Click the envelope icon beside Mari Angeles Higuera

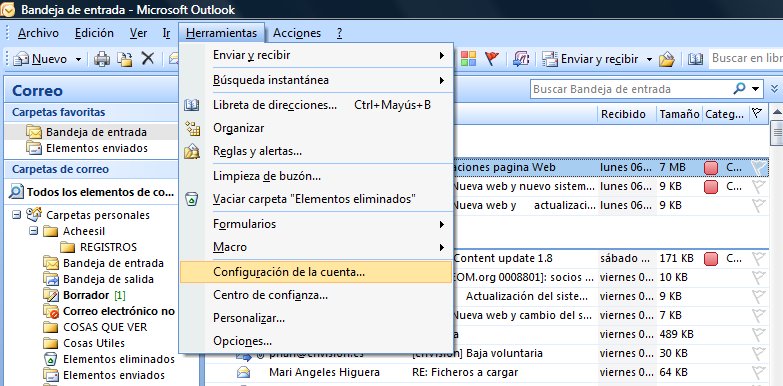point(244,372)
